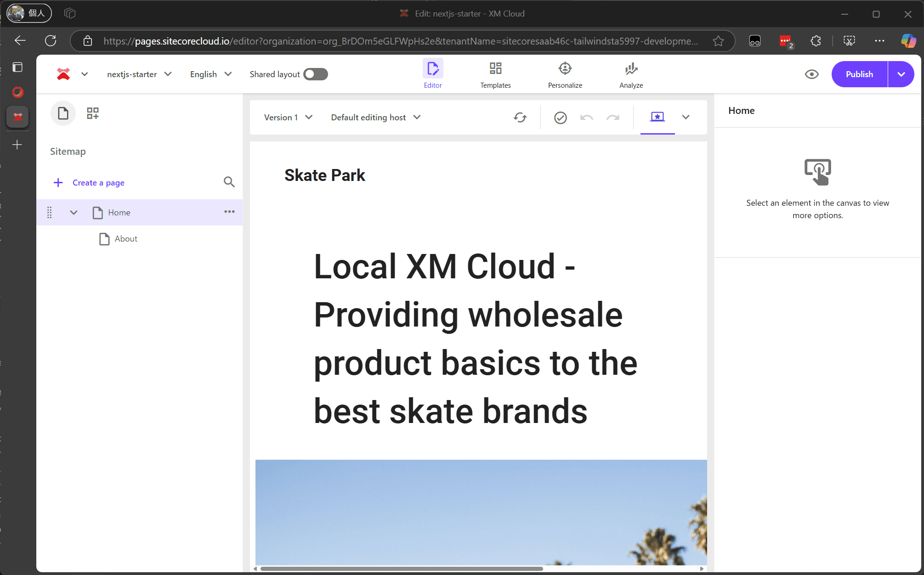This screenshot has width=924, height=575.
Task: Select the desktop device preview icon
Action: 657,117
